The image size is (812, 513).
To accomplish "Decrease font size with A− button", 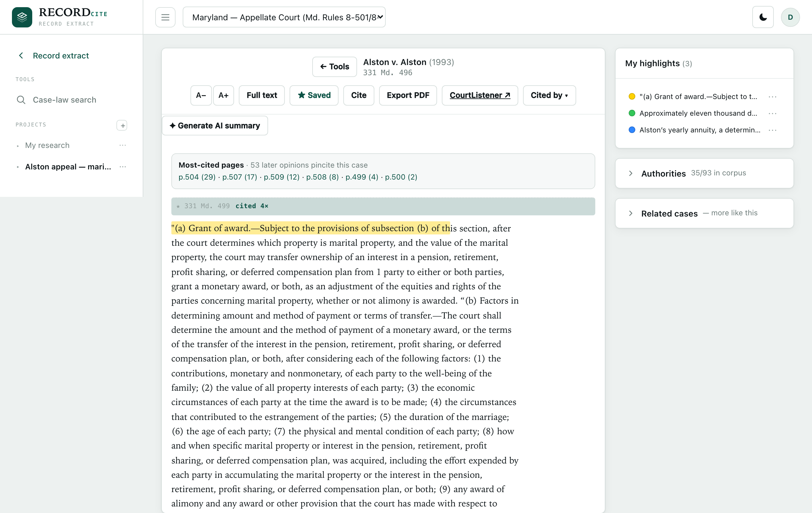I will [201, 95].
